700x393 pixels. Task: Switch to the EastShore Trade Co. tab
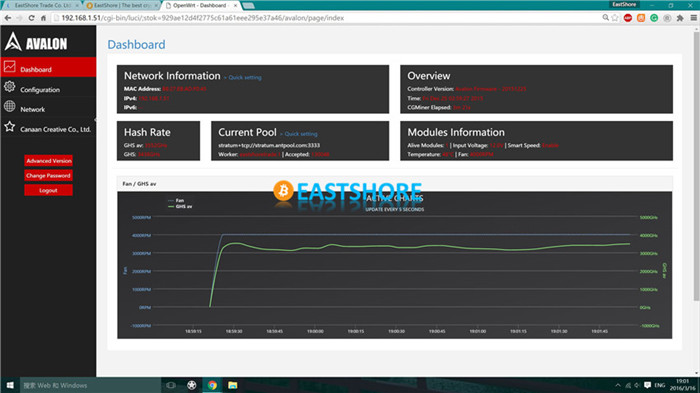pos(43,5)
